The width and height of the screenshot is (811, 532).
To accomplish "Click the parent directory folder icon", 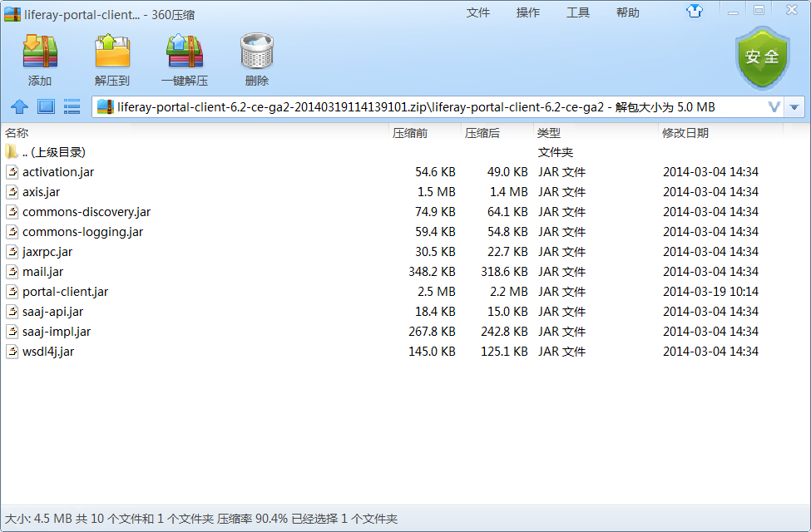I will (x=12, y=152).
